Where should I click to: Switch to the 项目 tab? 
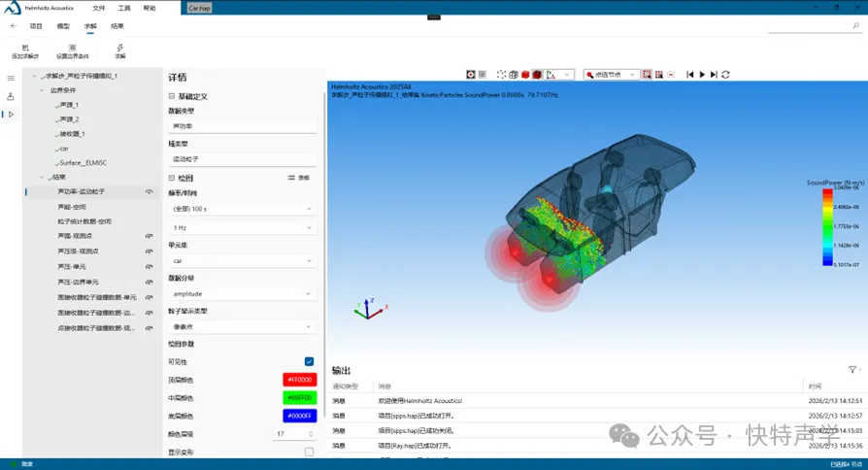tap(36, 26)
